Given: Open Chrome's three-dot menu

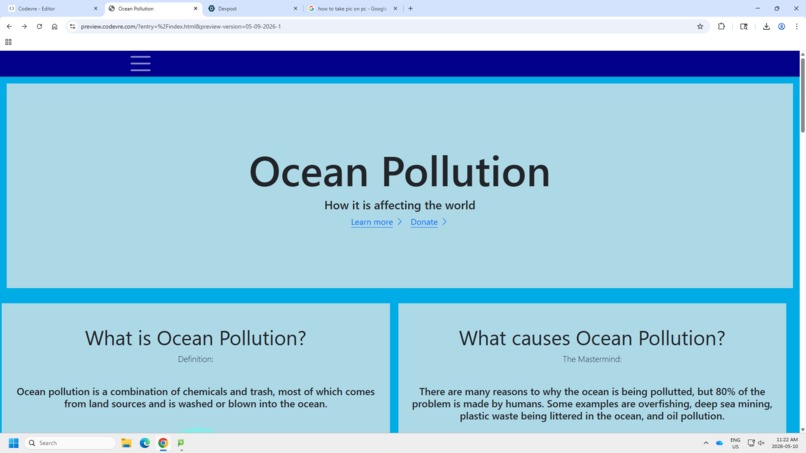Looking at the screenshot, I should [796, 26].
